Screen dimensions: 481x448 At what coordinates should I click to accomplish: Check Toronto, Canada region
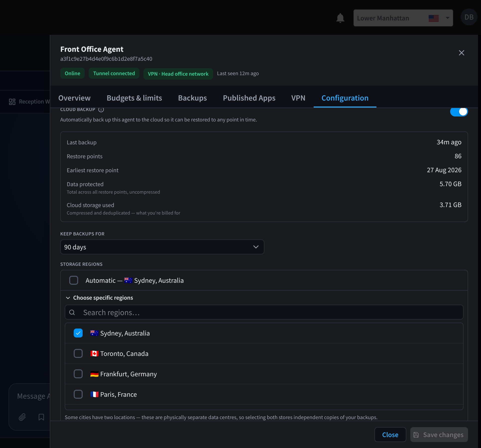pyautogui.click(x=78, y=353)
